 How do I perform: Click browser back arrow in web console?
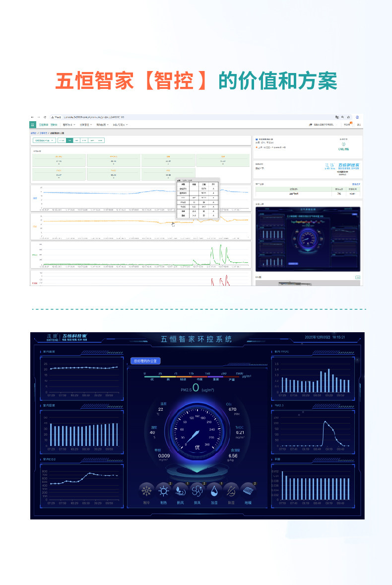point(32,117)
